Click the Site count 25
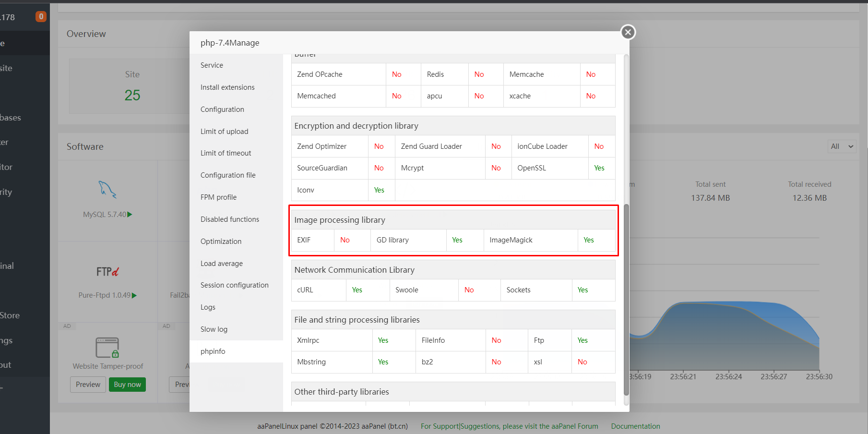 (x=132, y=95)
